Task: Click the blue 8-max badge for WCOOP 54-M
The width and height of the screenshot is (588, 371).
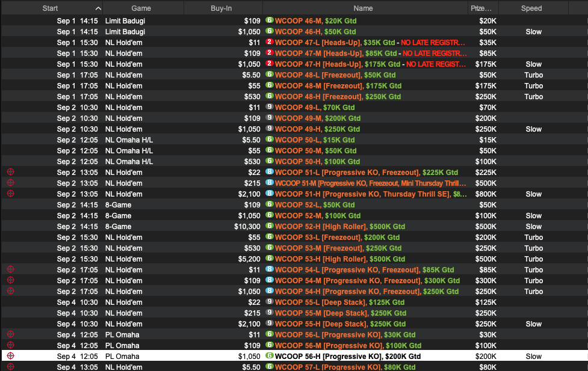Action: point(269,280)
